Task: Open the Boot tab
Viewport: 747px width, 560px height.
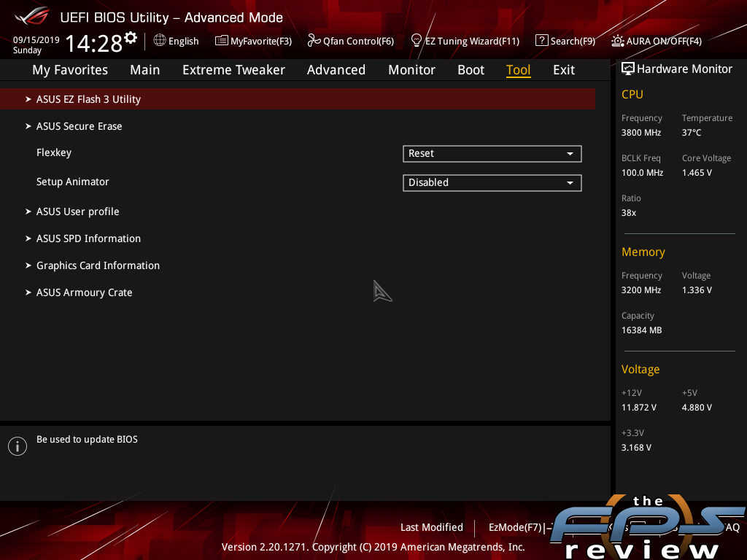Action: (471, 70)
